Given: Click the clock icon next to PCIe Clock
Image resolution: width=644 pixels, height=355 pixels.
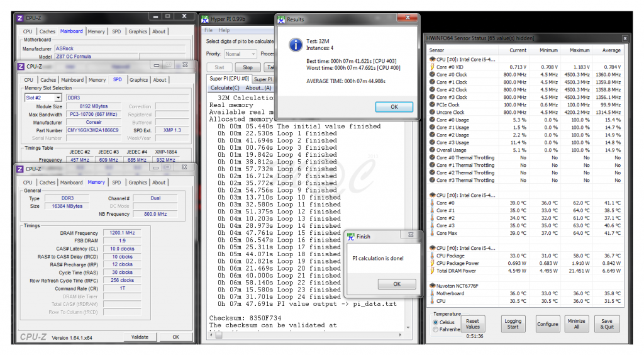Looking at the screenshot, I should pos(432,105).
